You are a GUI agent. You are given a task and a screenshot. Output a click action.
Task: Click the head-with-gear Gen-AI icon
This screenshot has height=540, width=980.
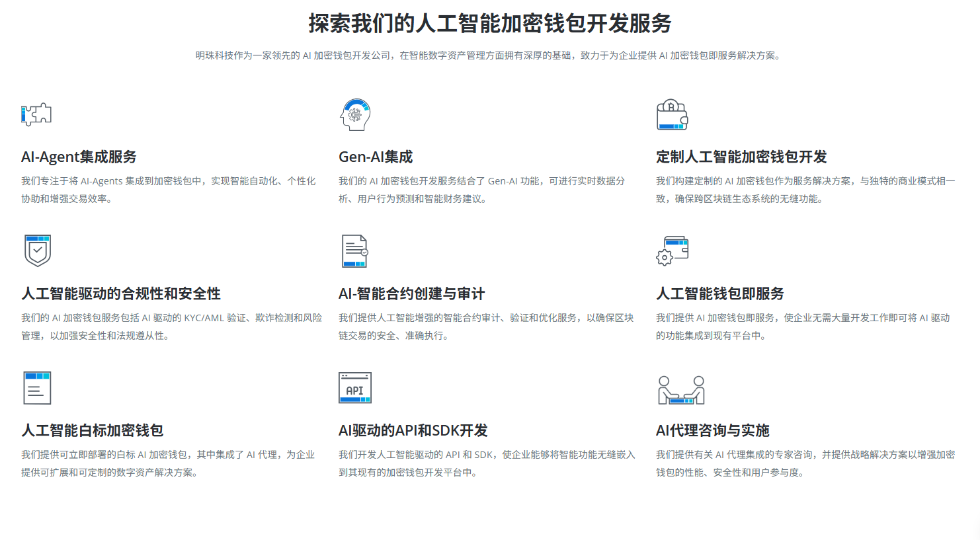(x=355, y=114)
